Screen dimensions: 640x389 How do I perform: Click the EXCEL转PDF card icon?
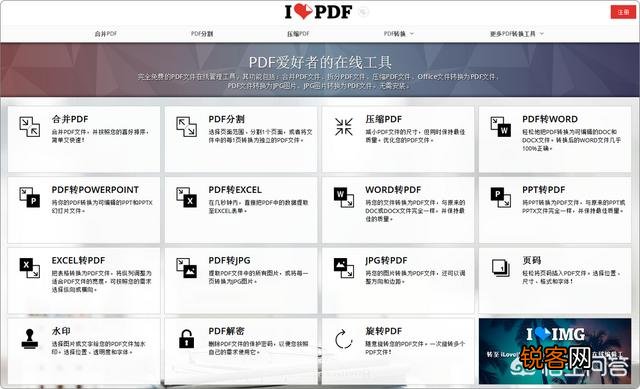click(30, 268)
